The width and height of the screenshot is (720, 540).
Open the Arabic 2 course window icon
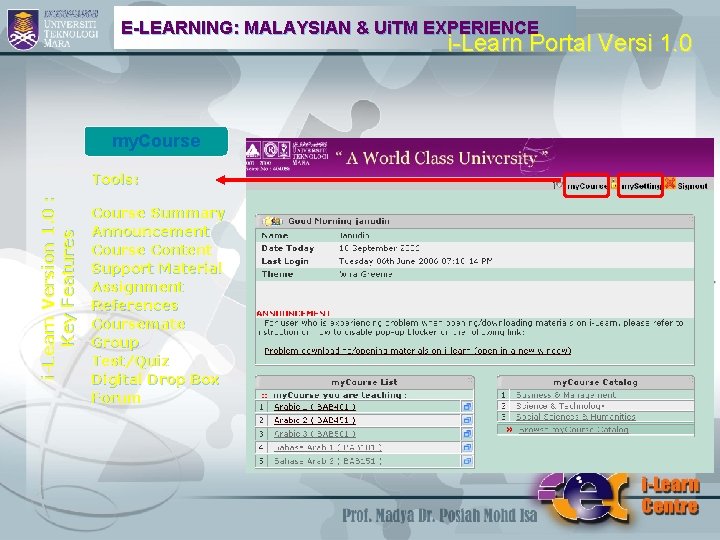pos(467,420)
